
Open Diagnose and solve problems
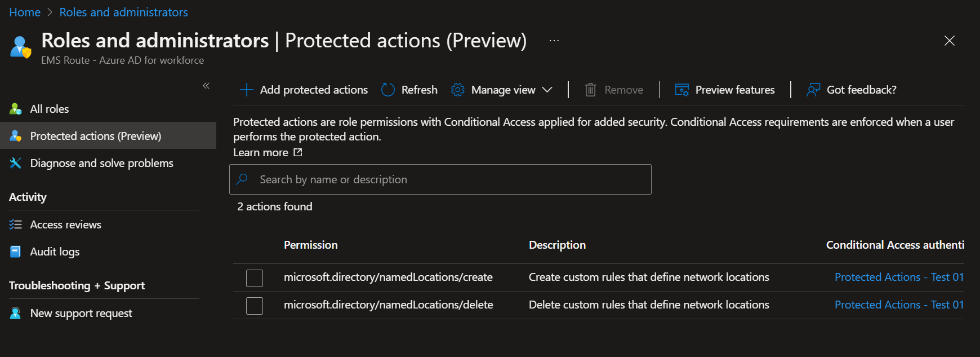coord(101,163)
